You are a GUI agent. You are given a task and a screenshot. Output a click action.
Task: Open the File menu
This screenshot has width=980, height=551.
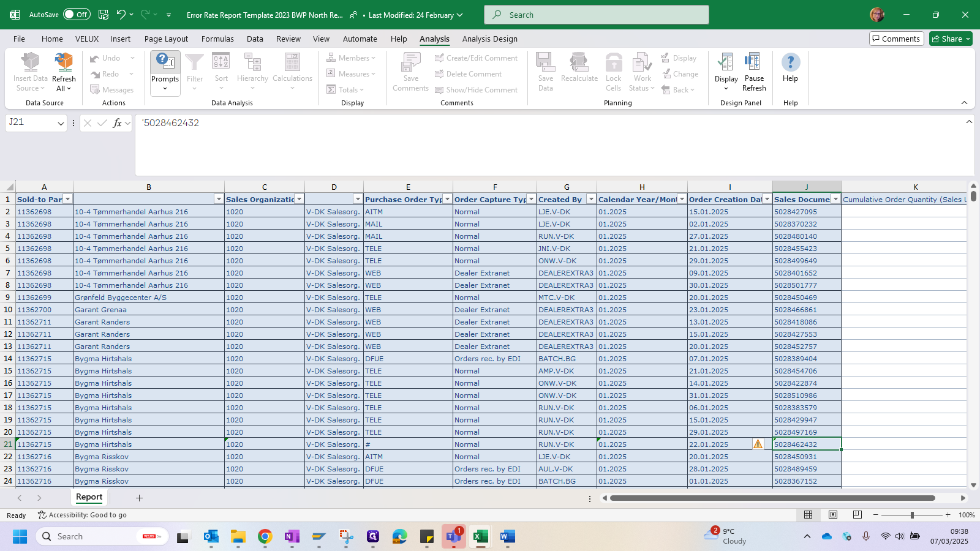click(x=19, y=39)
